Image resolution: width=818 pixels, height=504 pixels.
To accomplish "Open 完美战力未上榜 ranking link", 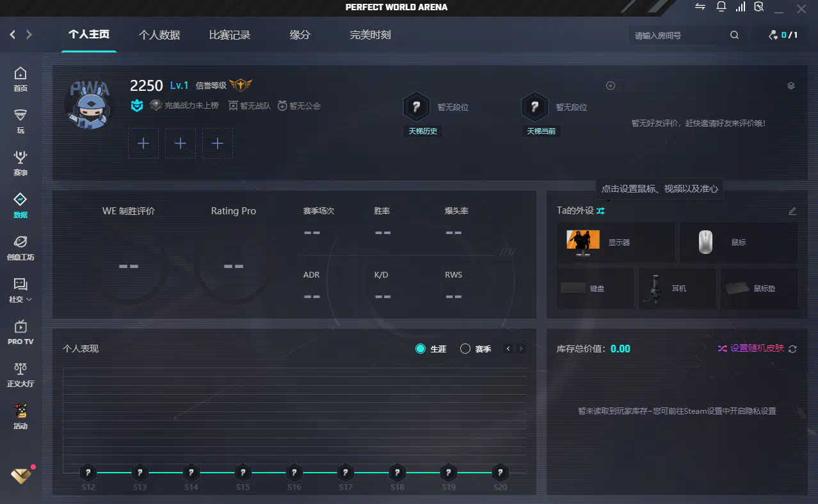I will 184,106.
